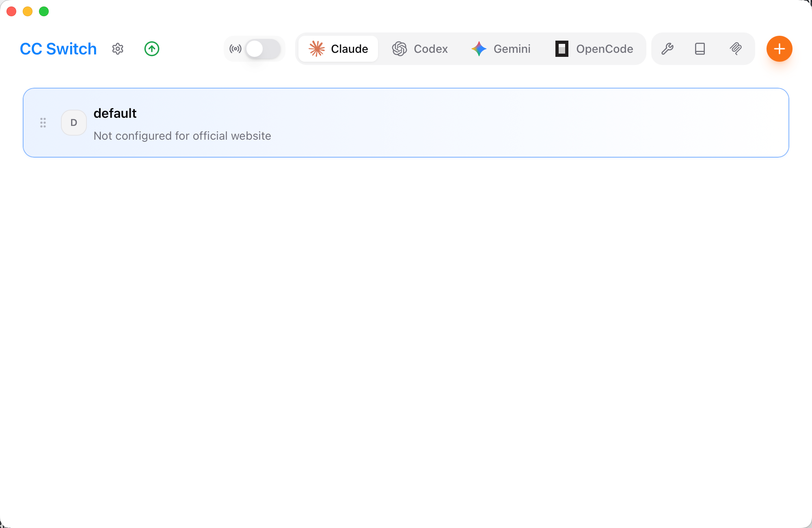The height and width of the screenshot is (528, 812).
Task: Open the OpenCode tab
Action: (x=594, y=49)
